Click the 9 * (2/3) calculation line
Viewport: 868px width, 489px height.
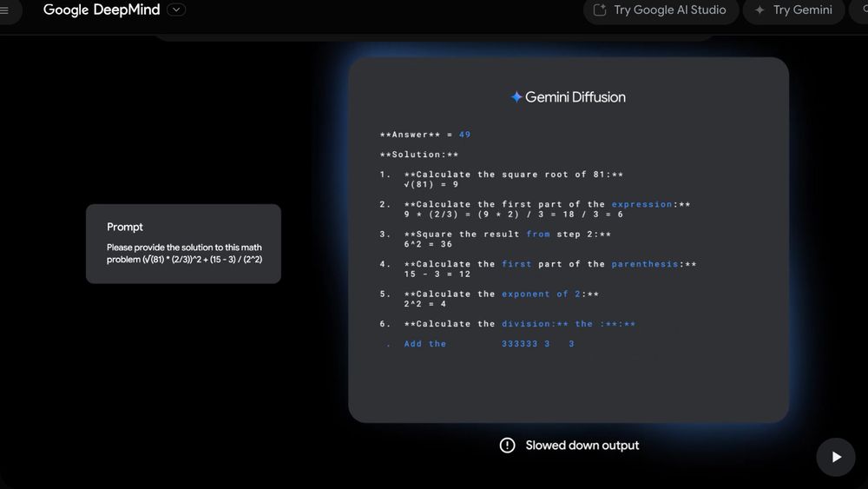(514, 215)
